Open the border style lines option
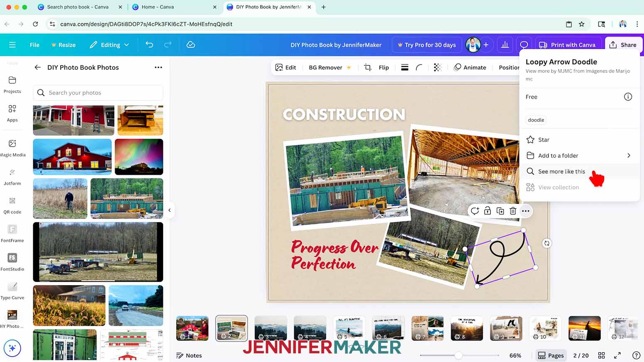 pos(405,67)
